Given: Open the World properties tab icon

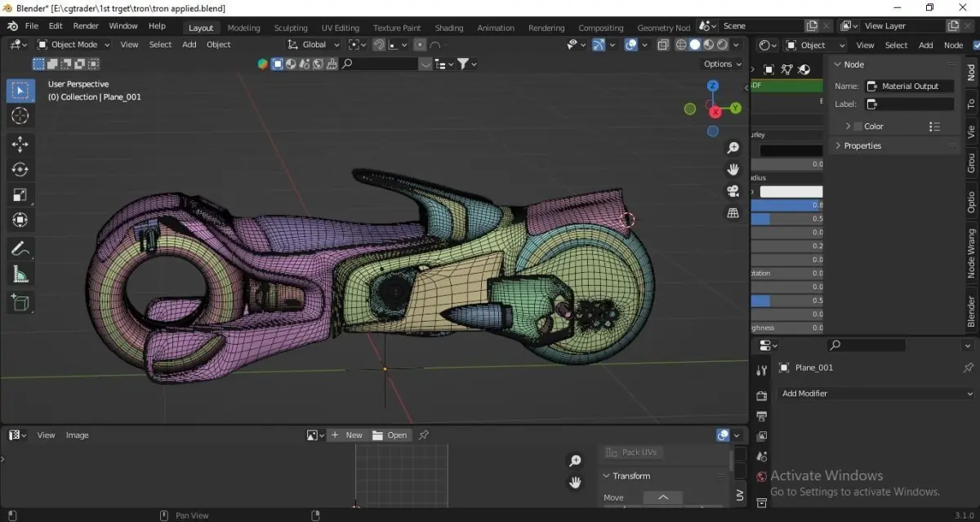Looking at the screenshot, I should click(x=761, y=477).
